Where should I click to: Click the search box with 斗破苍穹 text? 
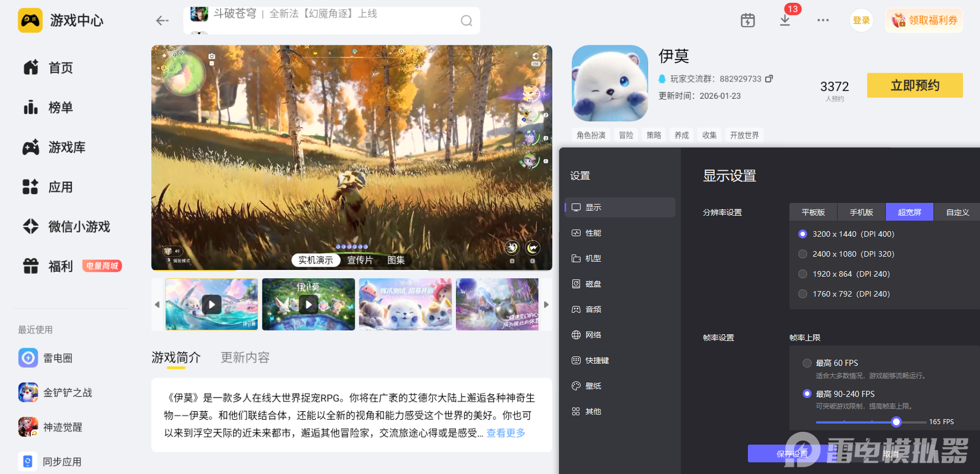[332, 21]
